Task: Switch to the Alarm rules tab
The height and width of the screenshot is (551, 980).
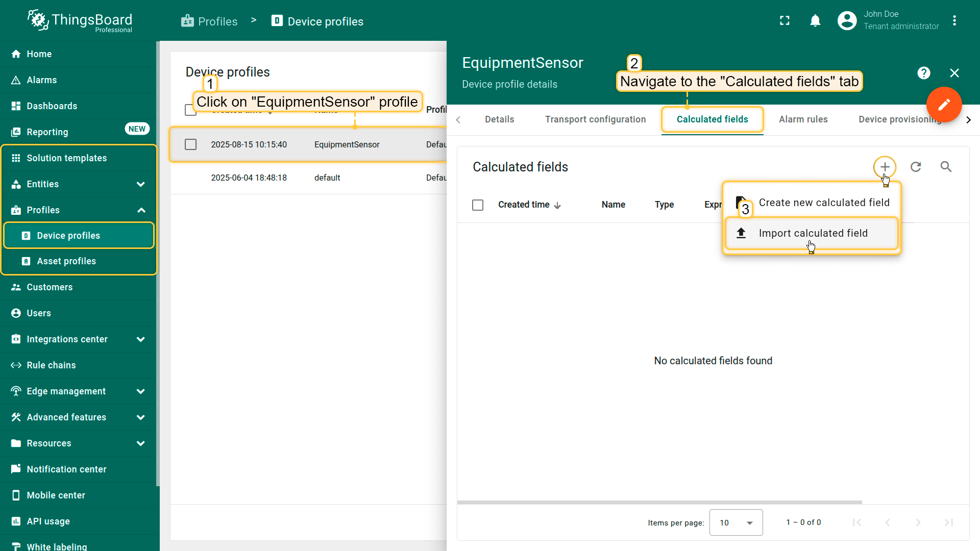Action: (x=803, y=119)
